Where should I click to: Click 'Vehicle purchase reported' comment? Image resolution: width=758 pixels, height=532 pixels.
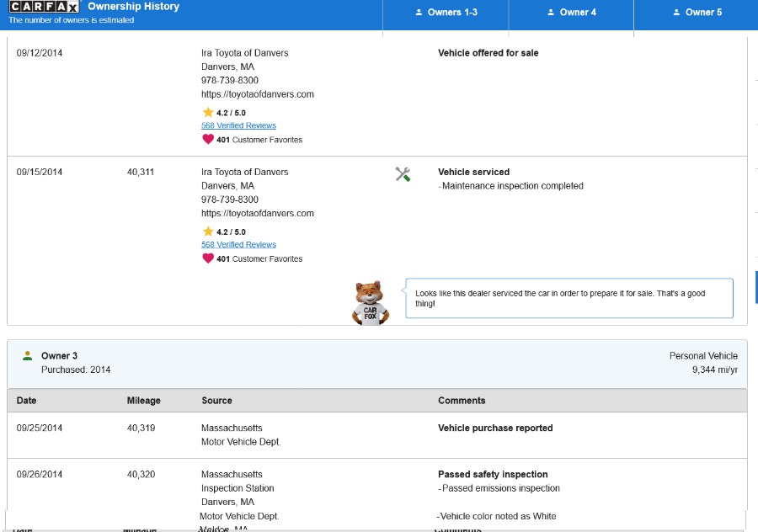coord(495,428)
